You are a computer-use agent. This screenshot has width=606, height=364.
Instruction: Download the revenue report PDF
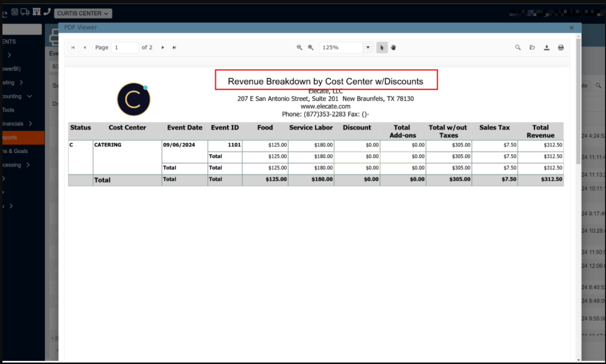547,47
